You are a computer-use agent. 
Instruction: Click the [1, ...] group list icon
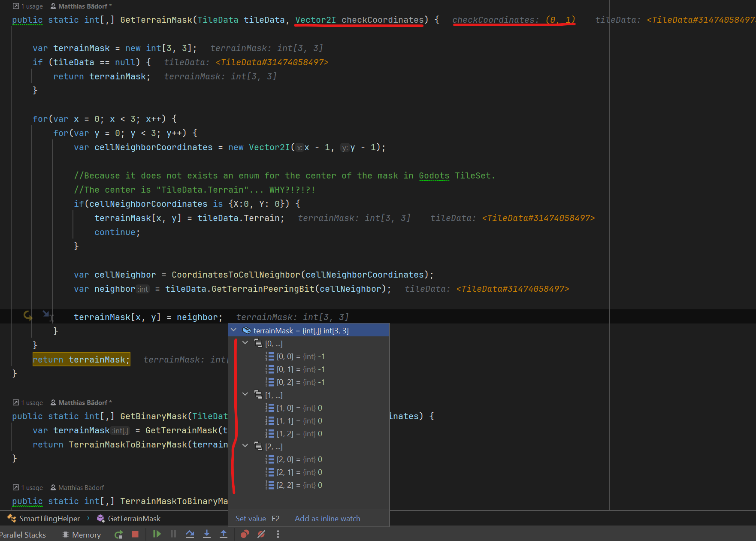tap(258, 395)
